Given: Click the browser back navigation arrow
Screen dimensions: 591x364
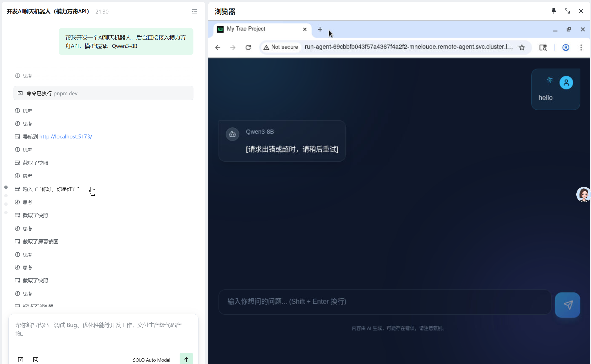Looking at the screenshot, I should pos(218,47).
